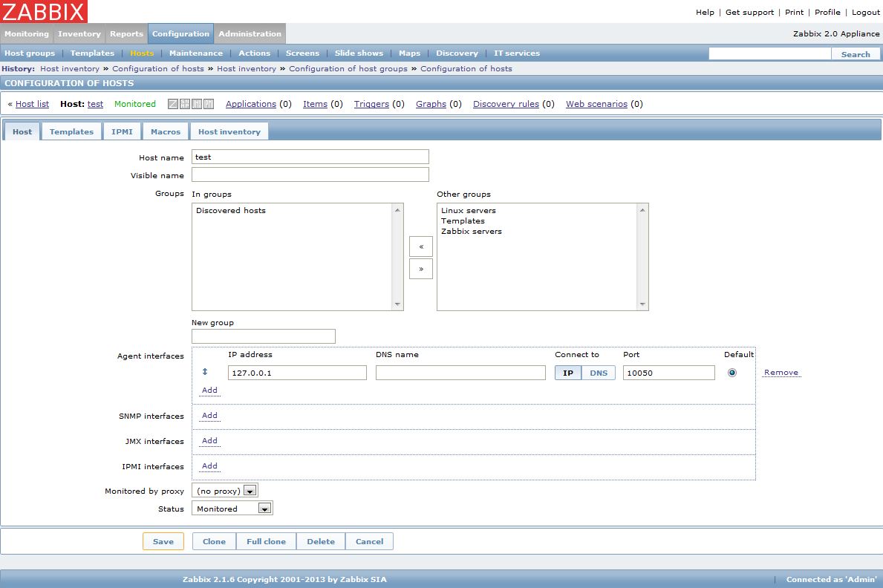
Task: Open the Triggers link
Action: [x=371, y=104]
